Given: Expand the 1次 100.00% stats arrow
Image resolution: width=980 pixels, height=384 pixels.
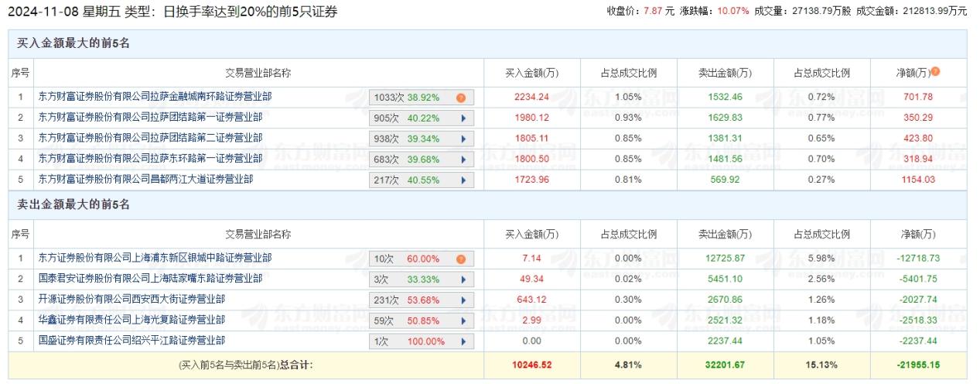Looking at the screenshot, I should [x=463, y=341].
